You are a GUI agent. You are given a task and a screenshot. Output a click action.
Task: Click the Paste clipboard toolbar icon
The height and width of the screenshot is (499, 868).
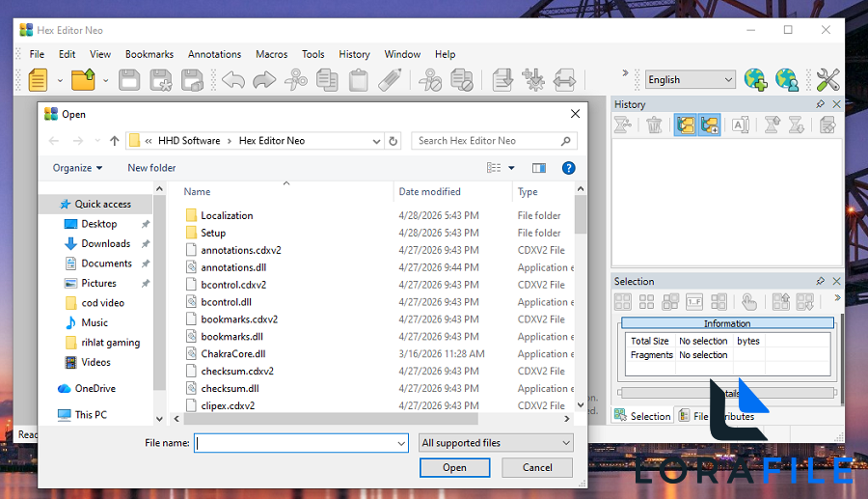point(358,80)
